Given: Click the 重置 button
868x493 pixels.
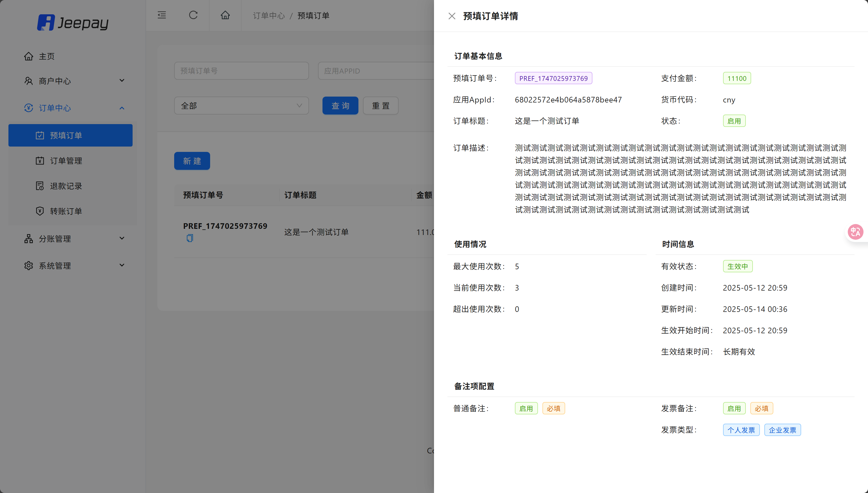Looking at the screenshot, I should click(380, 106).
